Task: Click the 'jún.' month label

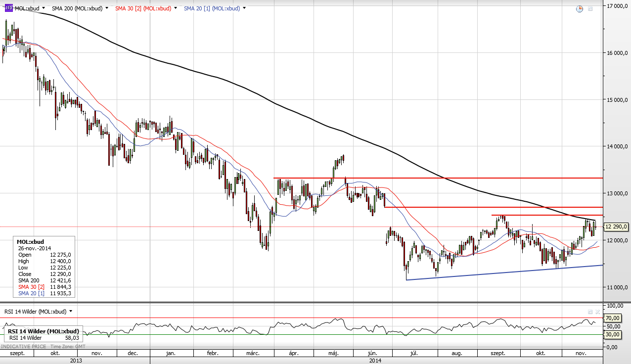Action: pos(373,354)
